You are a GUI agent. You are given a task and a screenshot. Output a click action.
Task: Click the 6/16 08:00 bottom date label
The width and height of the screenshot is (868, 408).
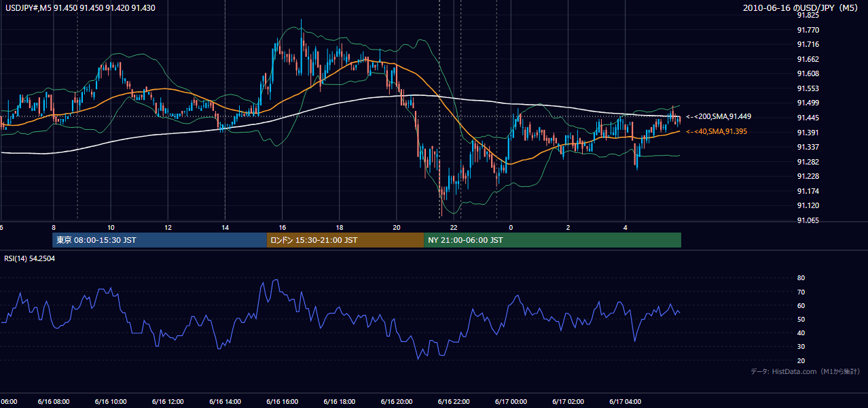[x=53, y=402]
